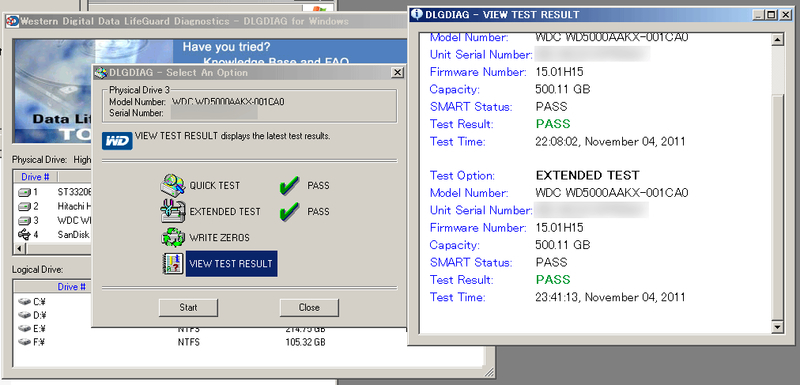Screen dimensions: 800x385
Task: Click the Logical Drive 'Drive #' column header
Action: tap(71, 287)
